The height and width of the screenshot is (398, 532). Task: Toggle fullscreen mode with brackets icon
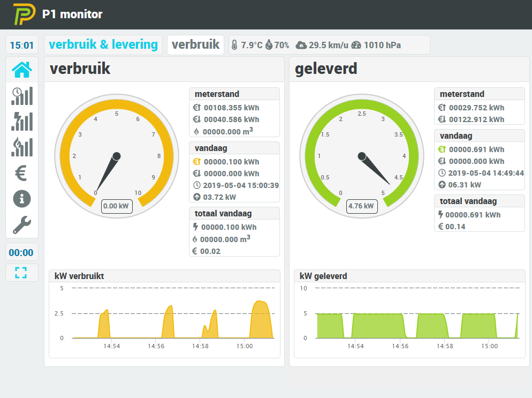click(21, 272)
